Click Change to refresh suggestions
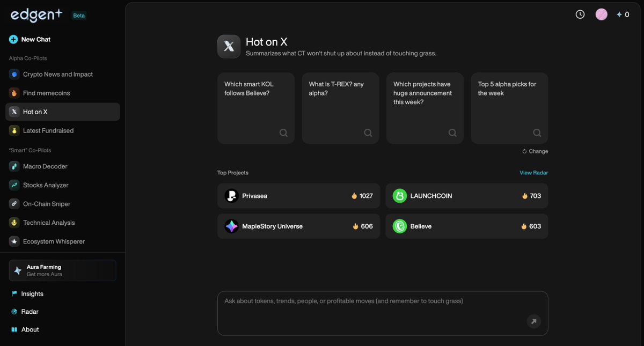 click(535, 151)
